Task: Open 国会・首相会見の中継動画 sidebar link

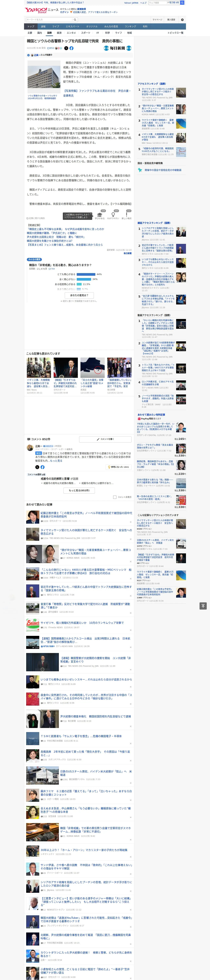Action: point(163,170)
